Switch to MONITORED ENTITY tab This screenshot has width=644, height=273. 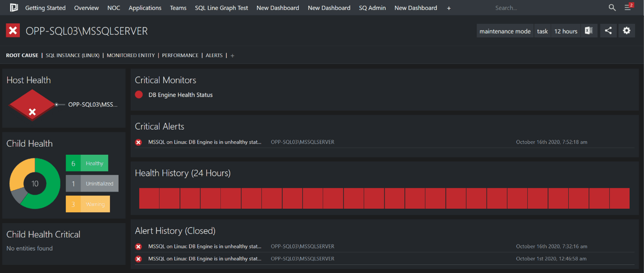tap(131, 55)
